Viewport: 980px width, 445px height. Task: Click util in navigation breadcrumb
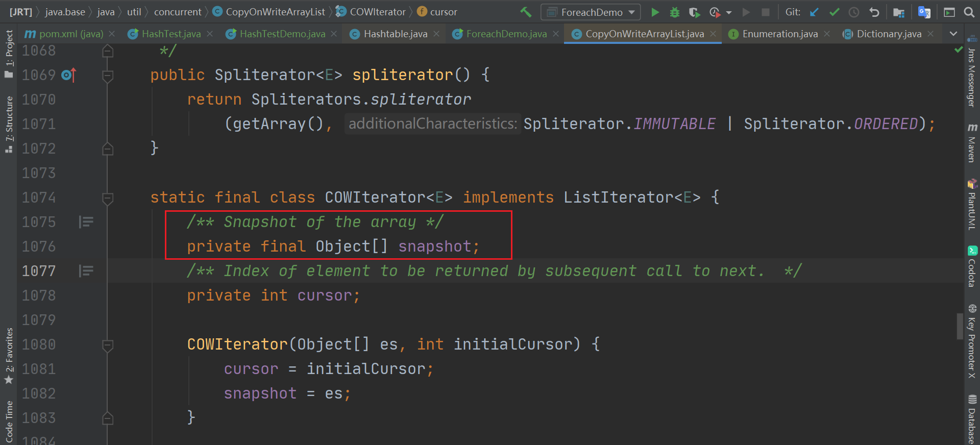tap(134, 12)
